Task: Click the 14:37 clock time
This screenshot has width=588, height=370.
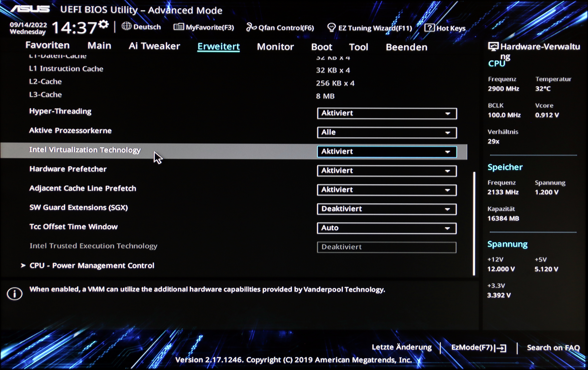Action: (x=74, y=27)
